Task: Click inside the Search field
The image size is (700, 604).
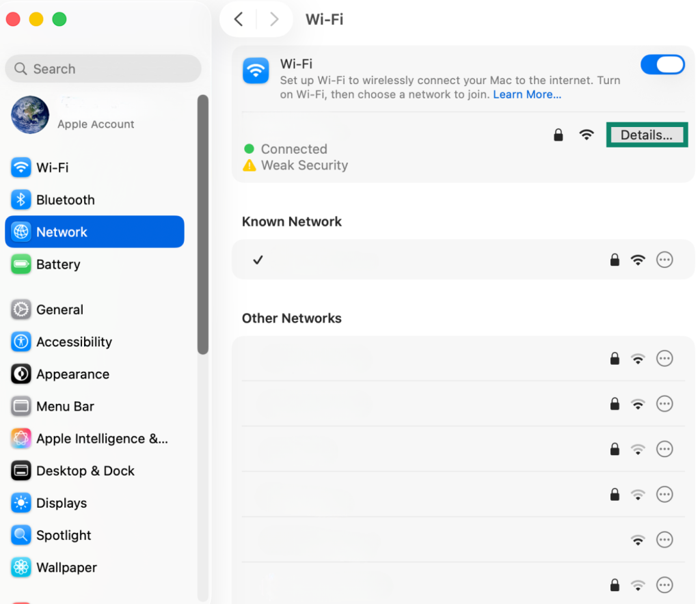Action: [x=103, y=68]
